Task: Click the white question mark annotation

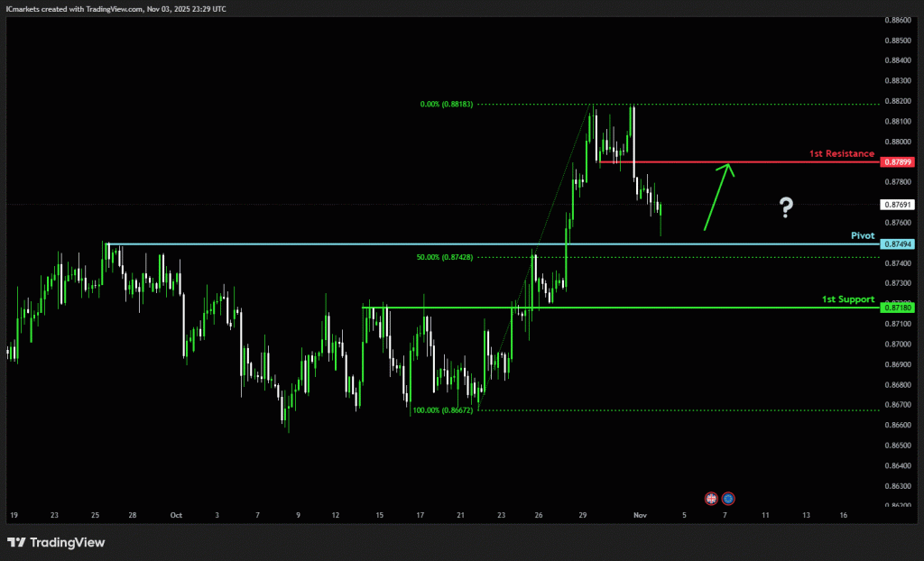Action: coord(787,208)
